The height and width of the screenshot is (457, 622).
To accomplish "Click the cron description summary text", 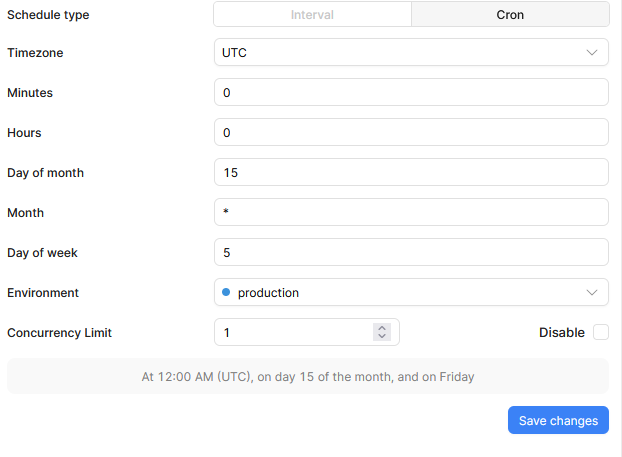I will pos(308,376).
